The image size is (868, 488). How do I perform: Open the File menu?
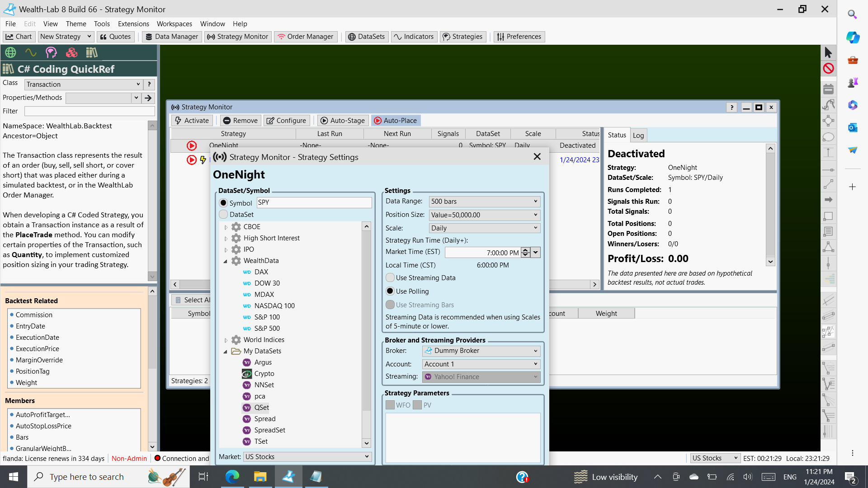point(10,24)
